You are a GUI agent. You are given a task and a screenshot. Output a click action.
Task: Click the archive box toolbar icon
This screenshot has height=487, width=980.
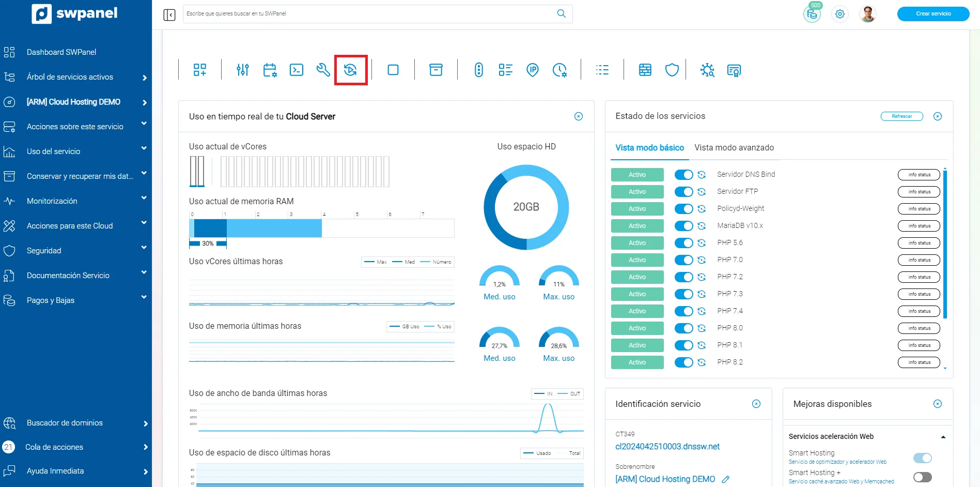tap(436, 70)
